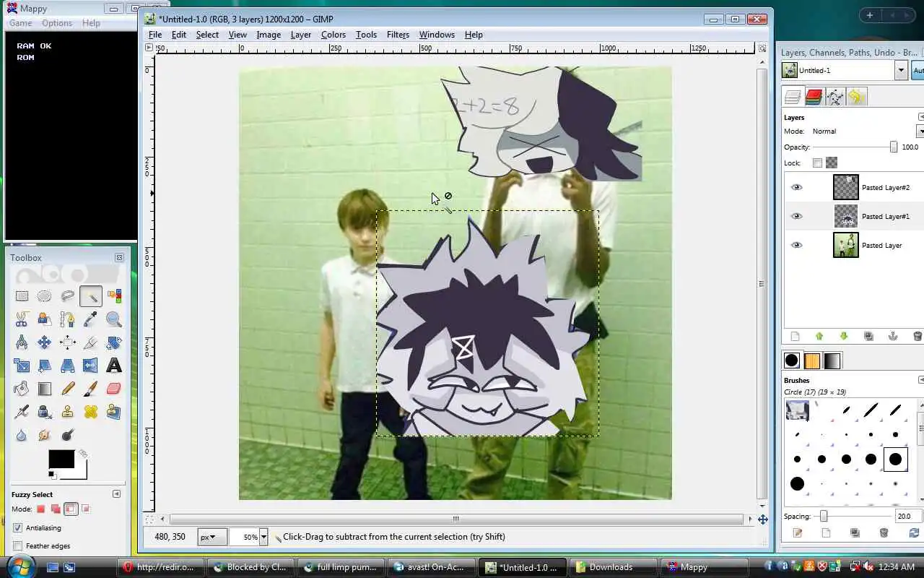Select the Paths tool
Image resolution: width=924 pixels, height=578 pixels.
click(x=68, y=319)
